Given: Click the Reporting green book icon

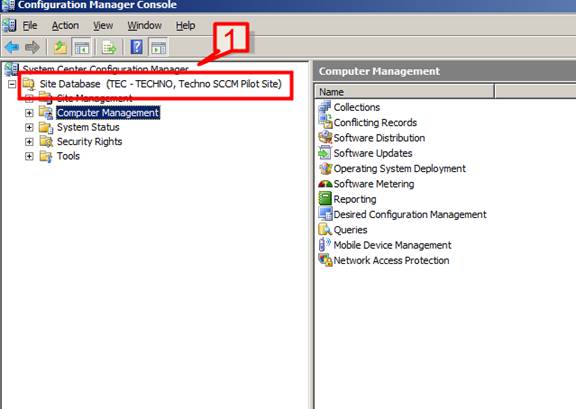Looking at the screenshot, I should pos(325,199).
